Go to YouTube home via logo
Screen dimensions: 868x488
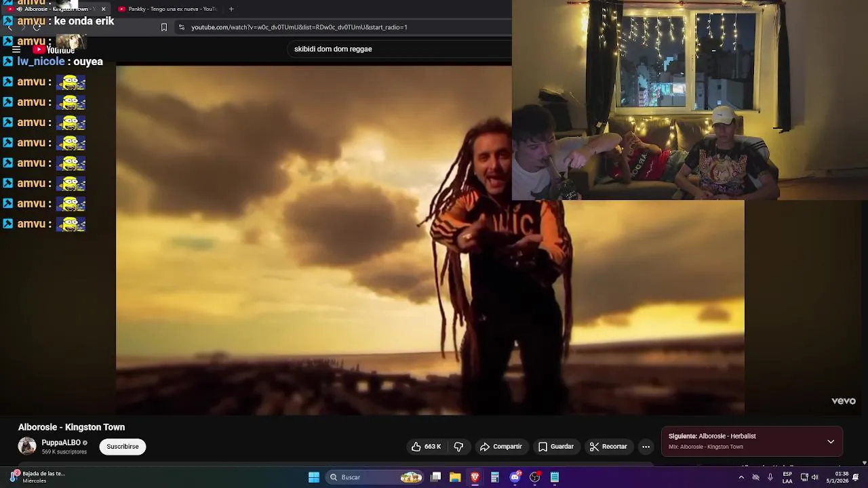coord(54,49)
